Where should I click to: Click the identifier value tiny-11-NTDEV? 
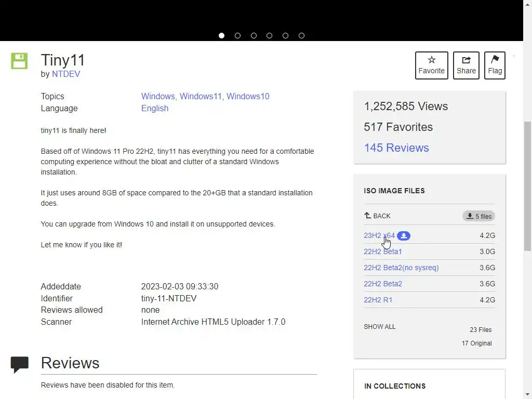coord(169,298)
